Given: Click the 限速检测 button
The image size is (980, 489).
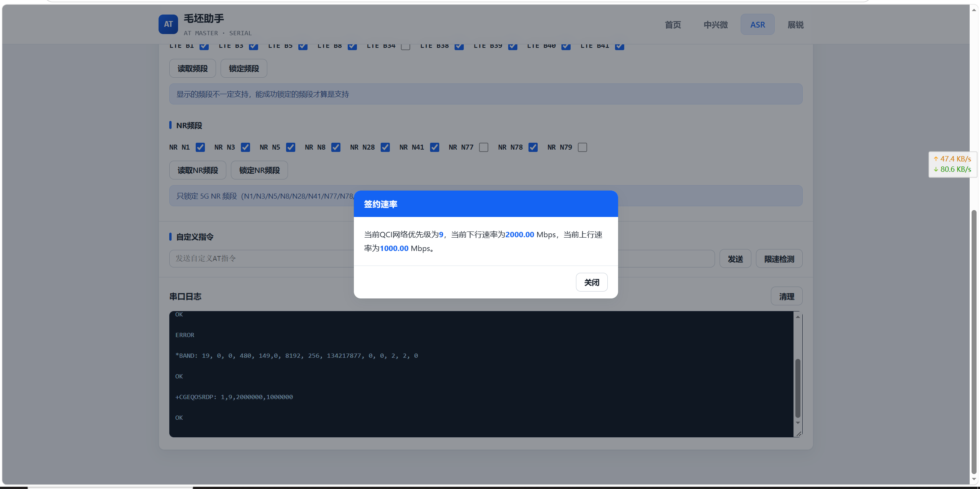Looking at the screenshot, I should click(779, 259).
